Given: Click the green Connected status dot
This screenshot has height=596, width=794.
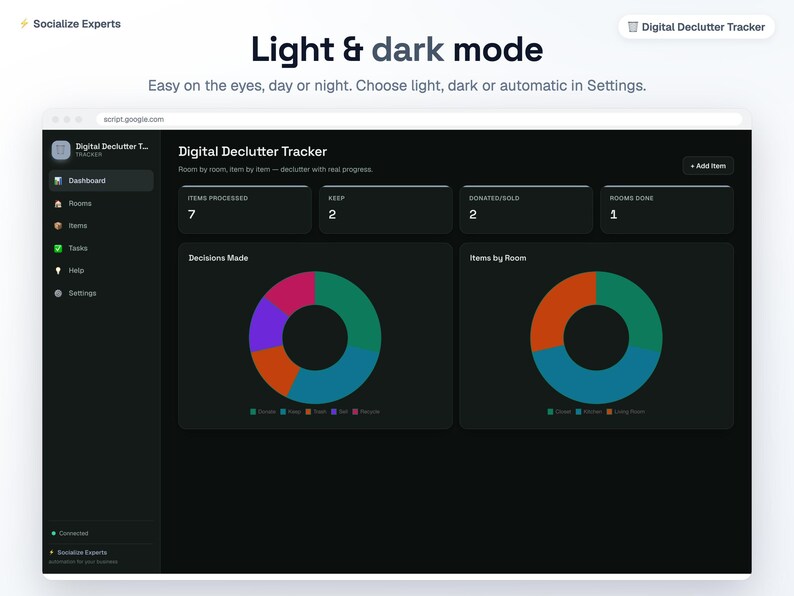Looking at the screenshot, I should tap(54, 533).
